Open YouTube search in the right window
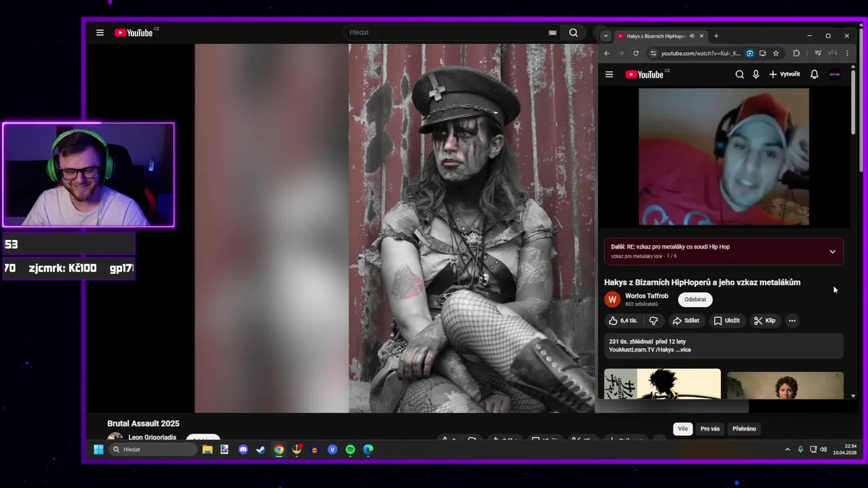The height and width of the screenshot is (488, 868). click(740, 75)
